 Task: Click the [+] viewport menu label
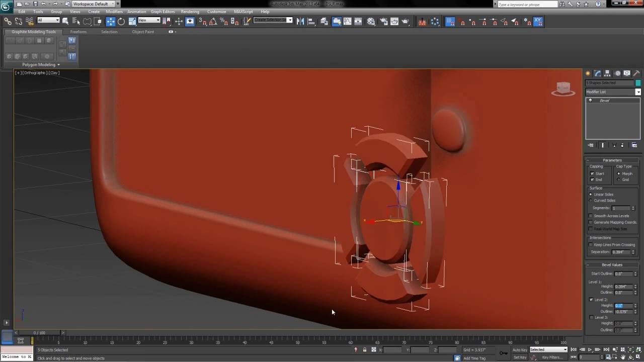coord(18,73)
